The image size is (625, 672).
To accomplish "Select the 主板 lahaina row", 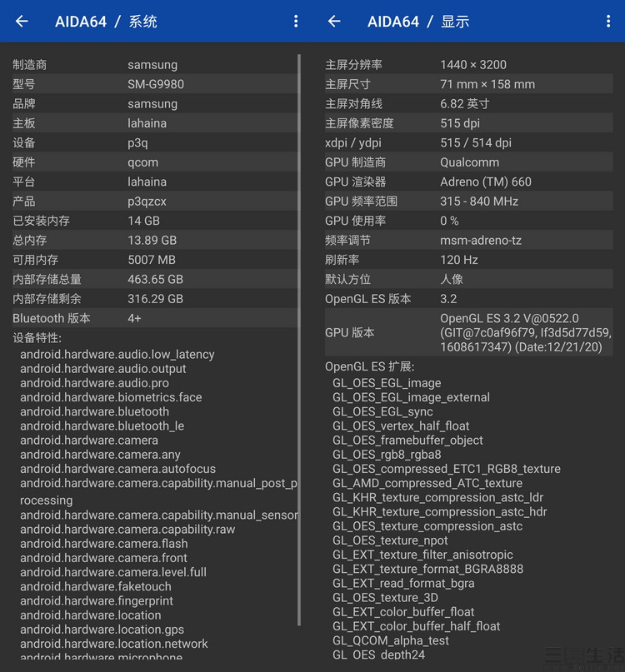I will click(x=154, y=123).
